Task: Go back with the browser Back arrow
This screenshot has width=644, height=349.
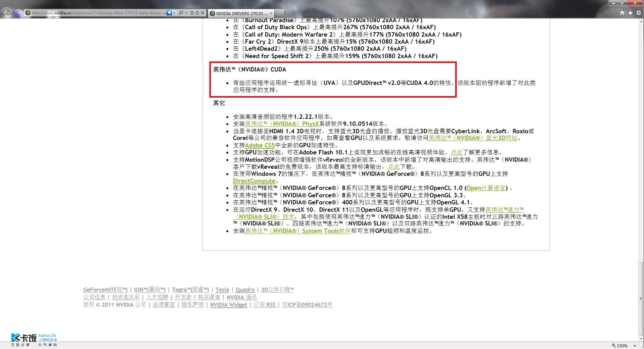Action: click(x=7, y=13)
